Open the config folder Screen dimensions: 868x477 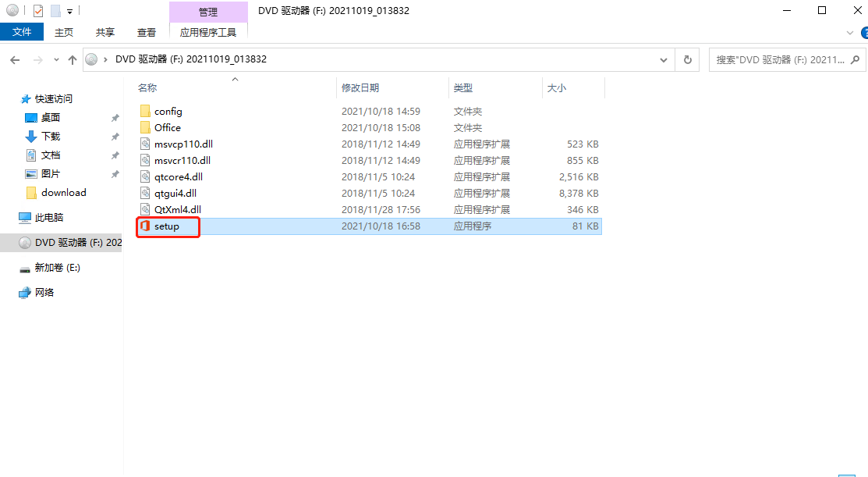[167, 111]
